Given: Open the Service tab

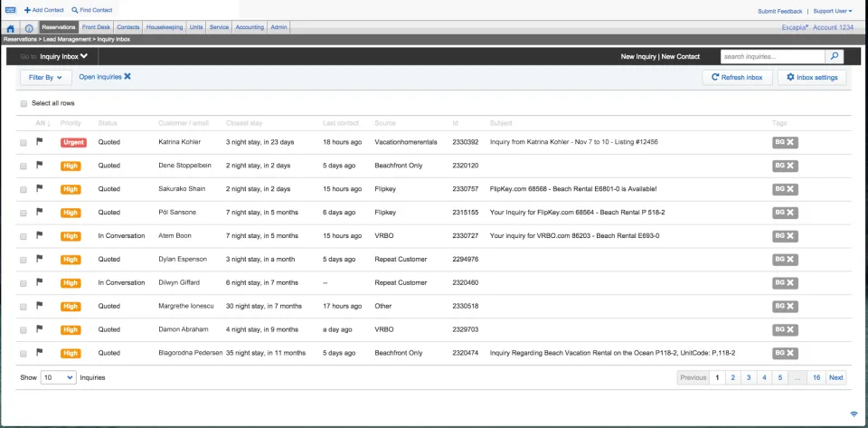Looking at the screenshot, I should pos(219,27).
